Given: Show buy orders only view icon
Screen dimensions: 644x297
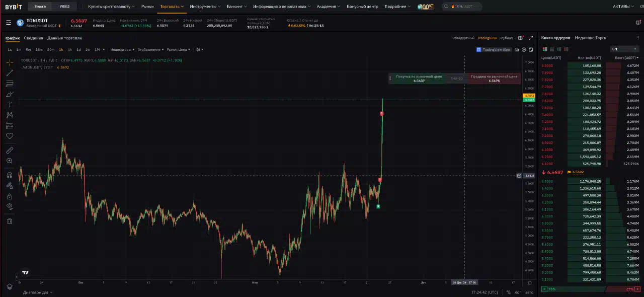Looking at the screenshot, I should (x=559, y=49).
